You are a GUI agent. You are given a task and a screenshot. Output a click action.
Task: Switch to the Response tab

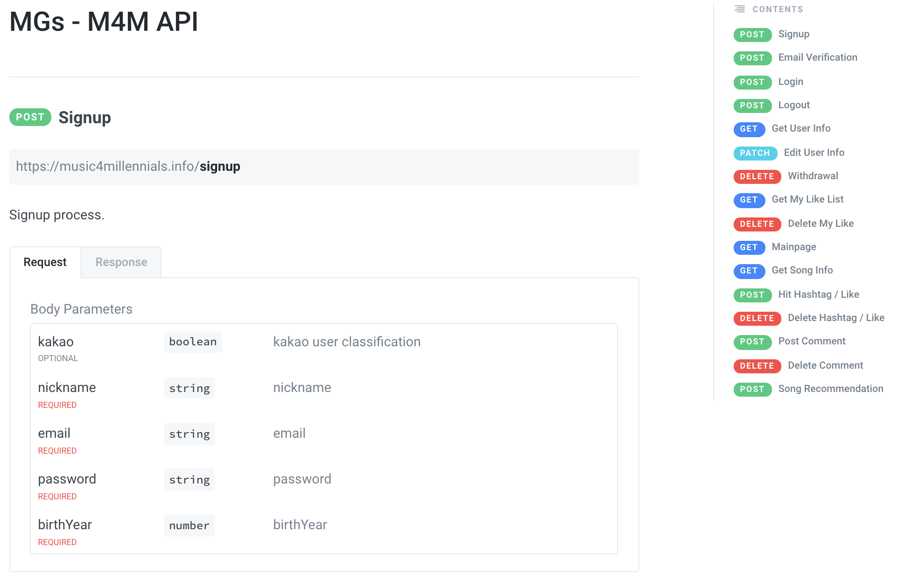click(121, 262)
